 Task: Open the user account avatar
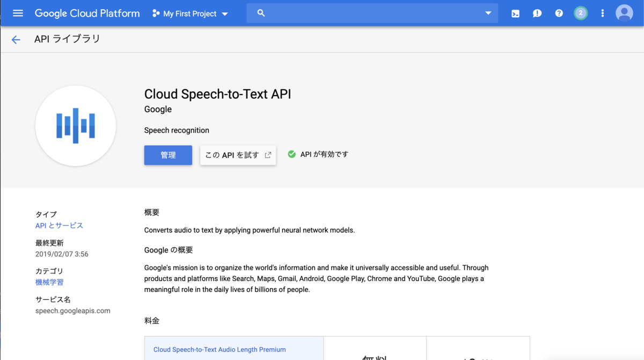coord(624,13)
